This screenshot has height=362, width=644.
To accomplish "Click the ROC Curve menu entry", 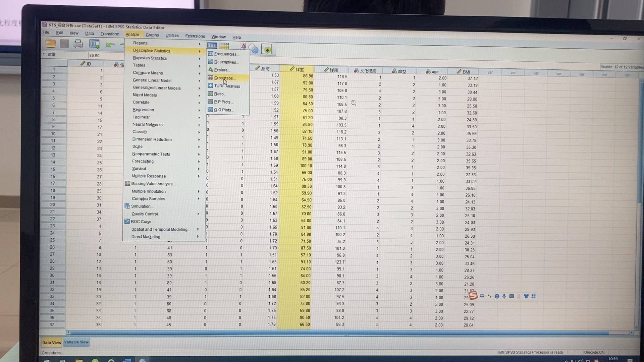I will click(141, 222).
